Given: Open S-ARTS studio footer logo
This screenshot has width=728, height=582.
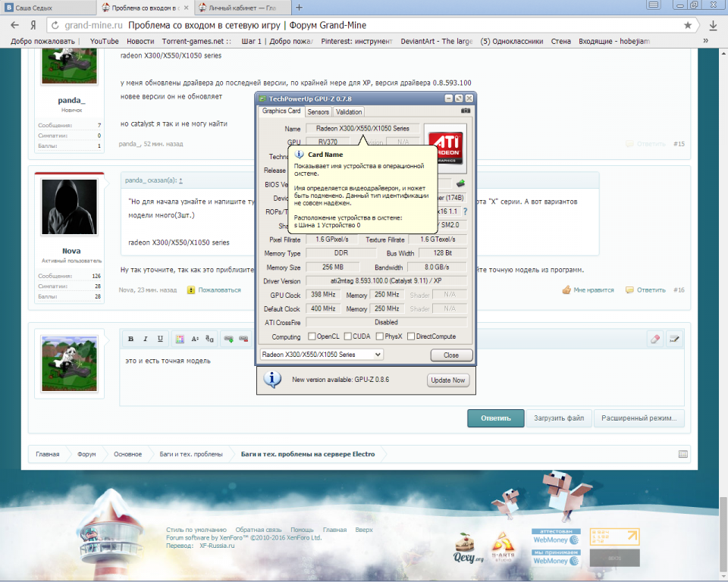Looking at the screenshot, I should [x=504, y=547].
